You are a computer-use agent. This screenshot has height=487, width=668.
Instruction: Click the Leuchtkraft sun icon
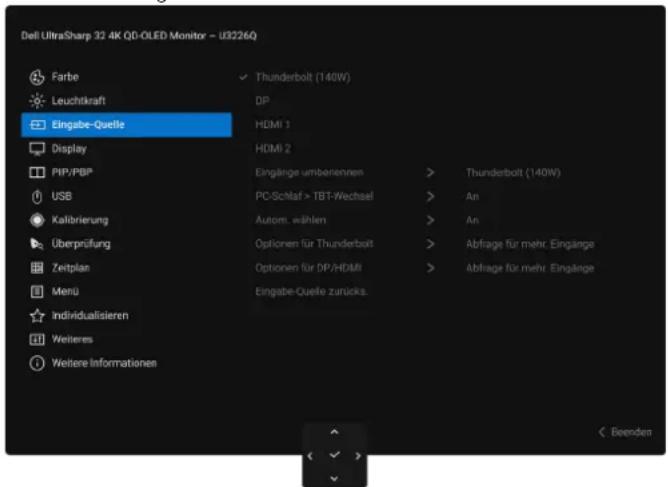(x=37, y=101)
